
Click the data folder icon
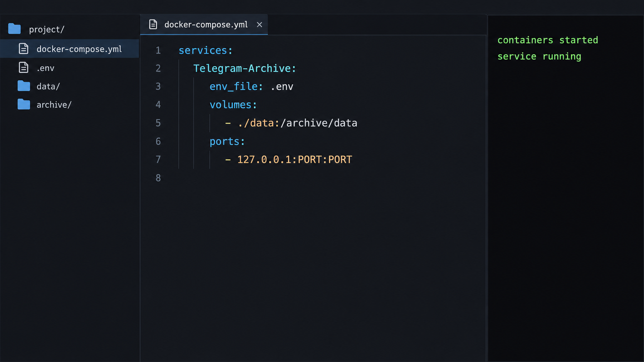pyautogui.click(x=23, y=86)
